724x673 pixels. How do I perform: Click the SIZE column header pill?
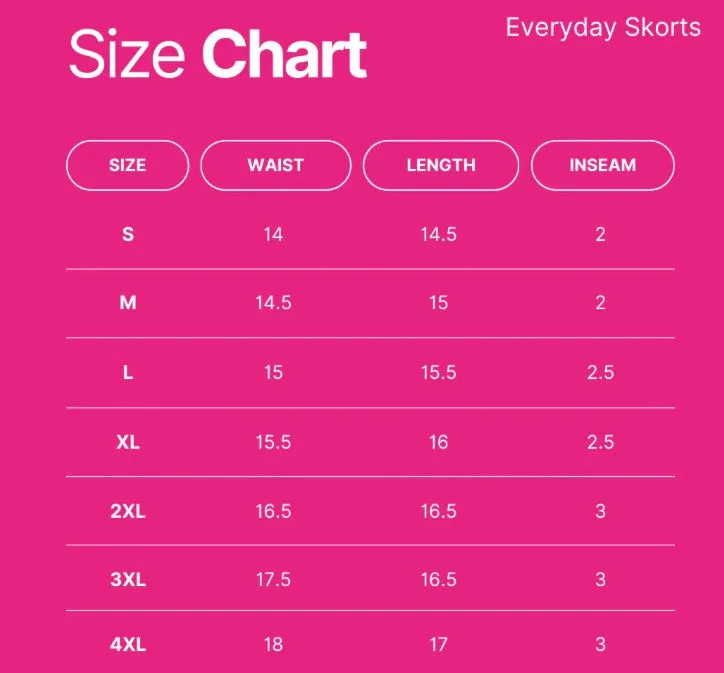coord(127,165)
